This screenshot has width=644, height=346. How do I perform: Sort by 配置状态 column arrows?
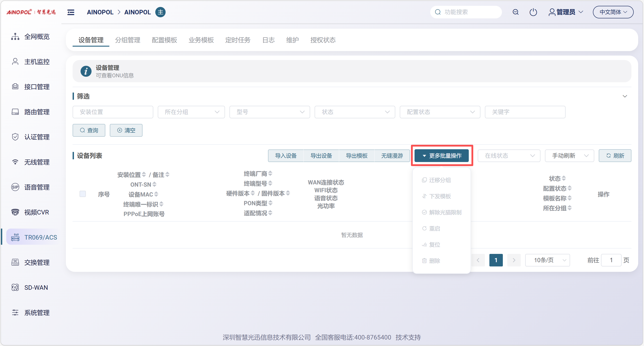click(x=570, y=188)
